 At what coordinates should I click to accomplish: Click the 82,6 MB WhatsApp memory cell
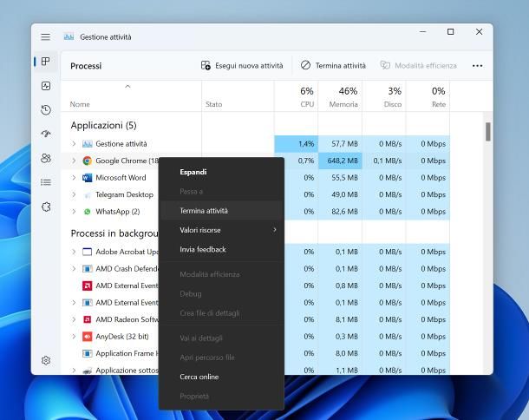pyautogui.click(x=340, y=212)
